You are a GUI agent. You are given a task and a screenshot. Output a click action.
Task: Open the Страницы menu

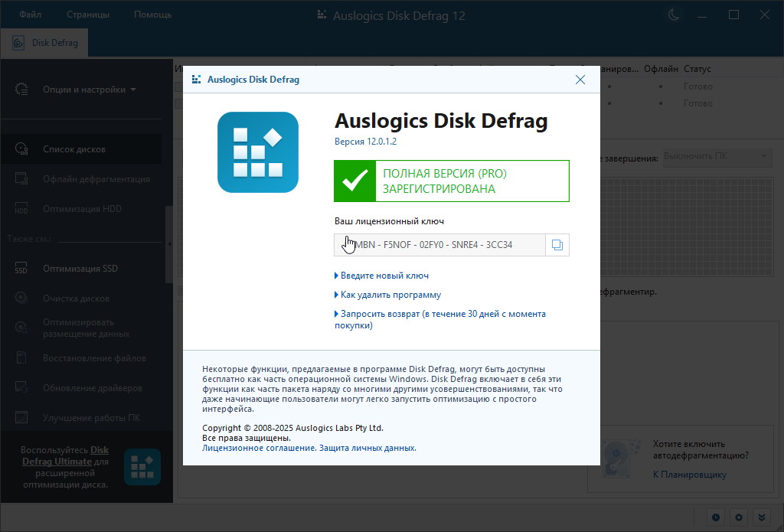[x=88, y=15]
